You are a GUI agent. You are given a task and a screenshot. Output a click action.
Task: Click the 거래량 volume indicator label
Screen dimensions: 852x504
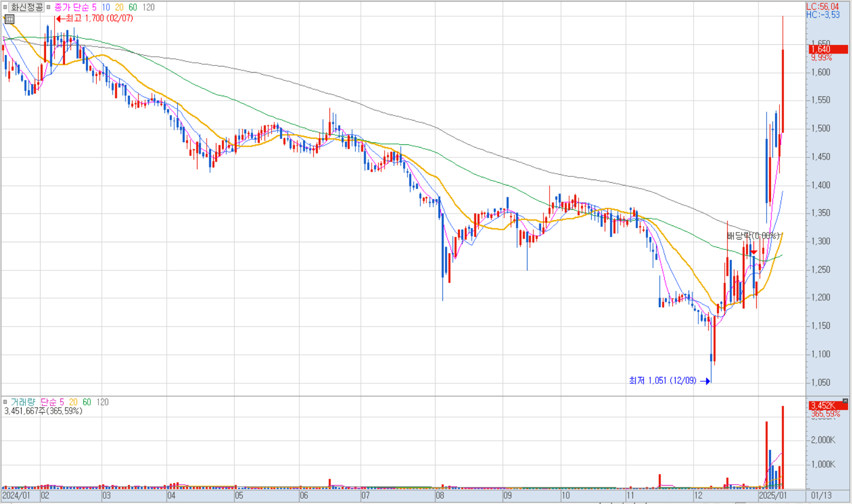coord(23,402)
